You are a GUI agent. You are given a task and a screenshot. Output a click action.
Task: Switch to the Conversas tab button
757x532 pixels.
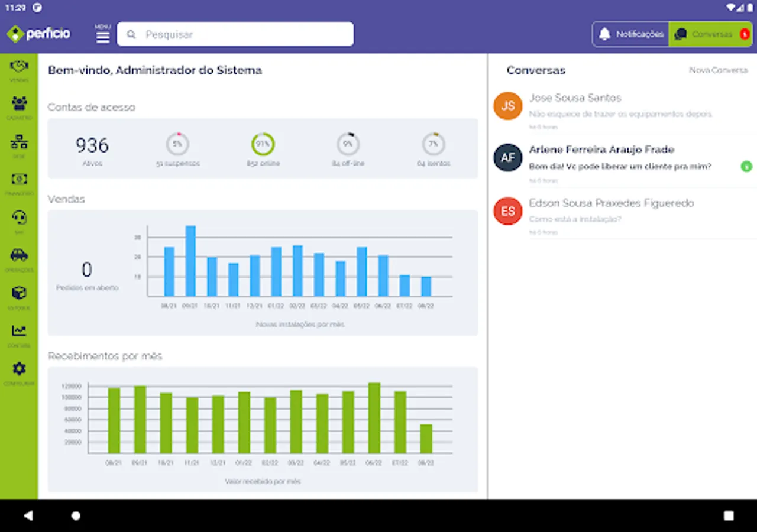coord(711,34)
